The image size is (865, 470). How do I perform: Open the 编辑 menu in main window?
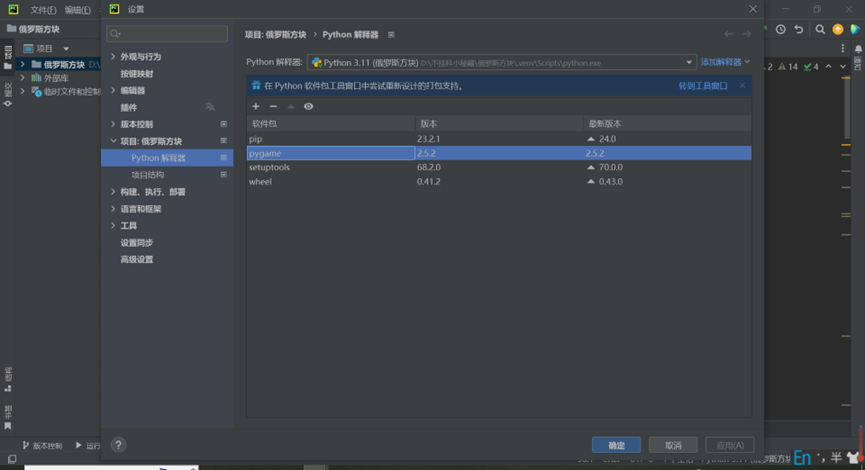(78, 10)
